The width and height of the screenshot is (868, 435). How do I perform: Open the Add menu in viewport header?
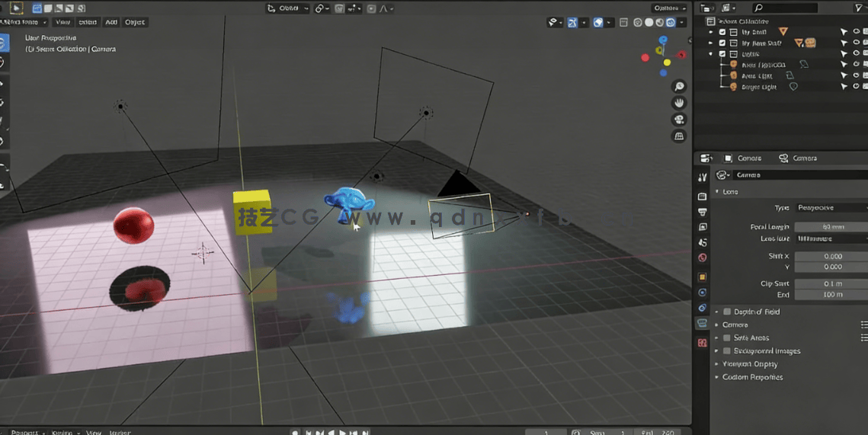tap(111, 22)
